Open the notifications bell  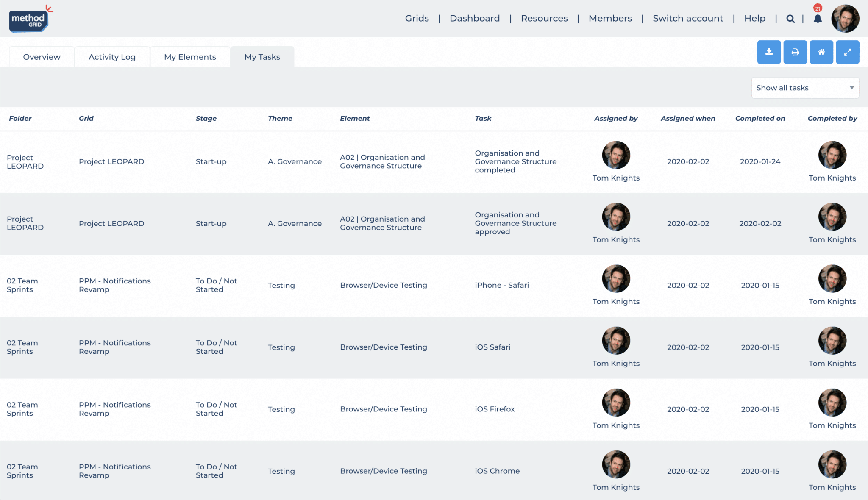pyautogui.click(x=818, y=19)
